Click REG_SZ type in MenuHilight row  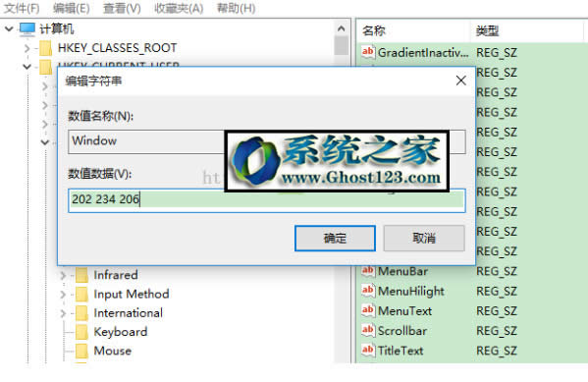[497, 292]
